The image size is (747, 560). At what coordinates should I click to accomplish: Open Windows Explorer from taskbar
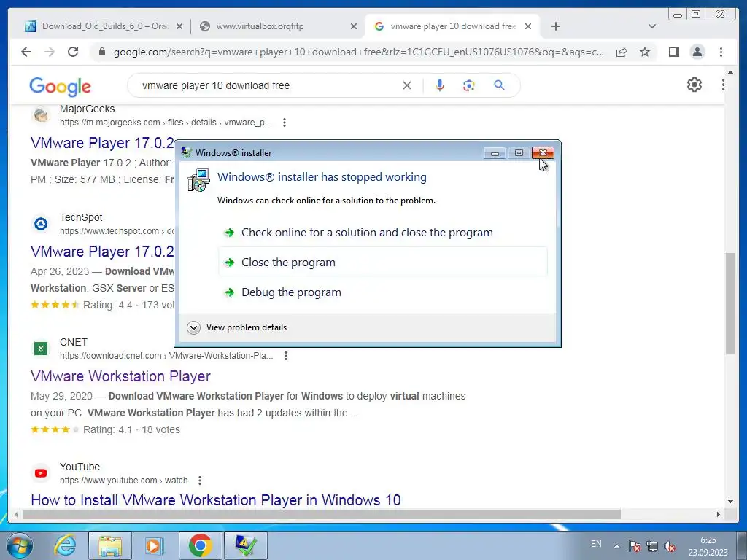click(x=110, y=545)
